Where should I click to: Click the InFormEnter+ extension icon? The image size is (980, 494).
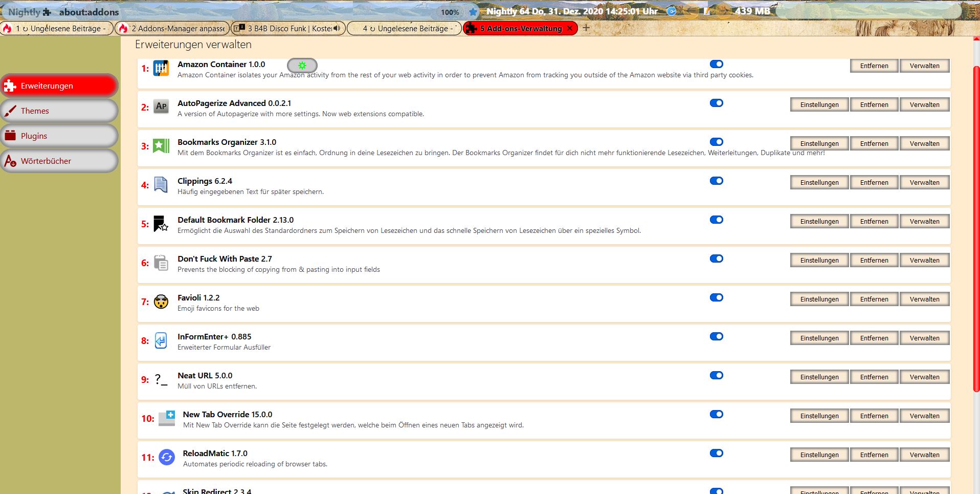(161, 340)
